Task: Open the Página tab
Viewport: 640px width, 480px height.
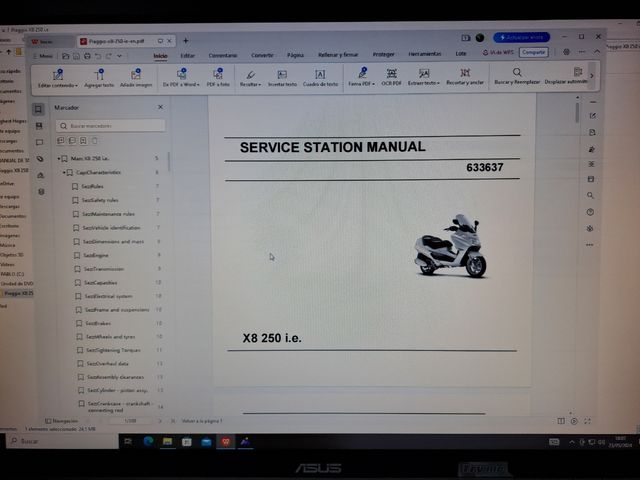Action: (x=296, y=55)
